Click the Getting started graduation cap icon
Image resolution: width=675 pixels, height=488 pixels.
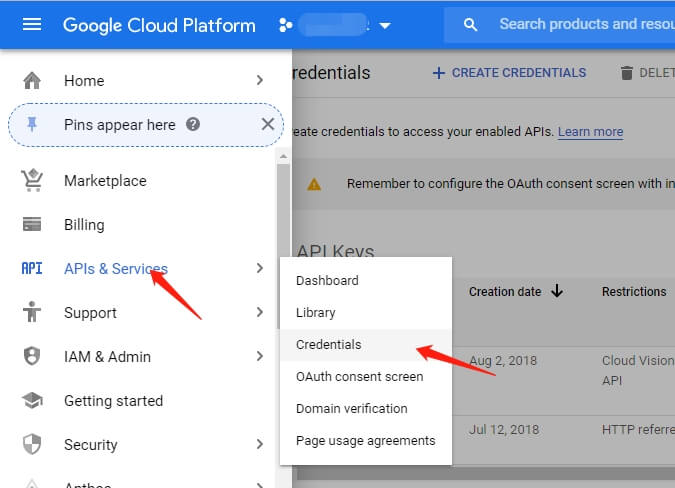pyautogui.click(x=32, y=401)
